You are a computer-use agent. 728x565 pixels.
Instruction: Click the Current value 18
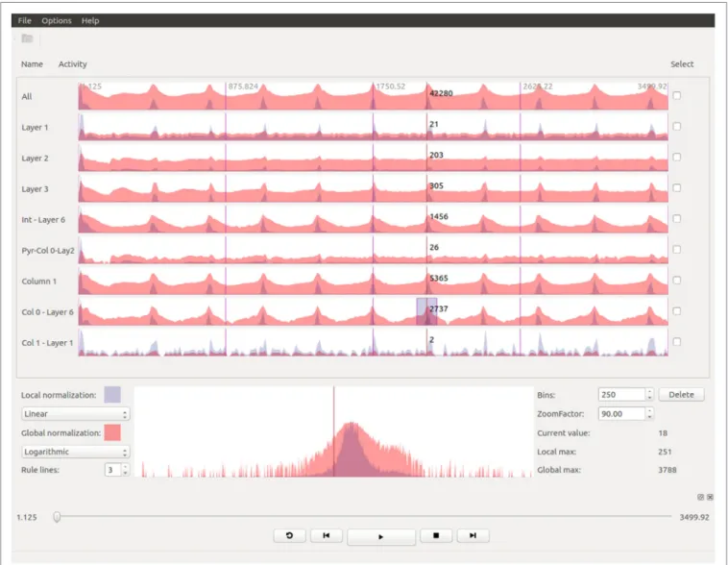pos(663,433)
